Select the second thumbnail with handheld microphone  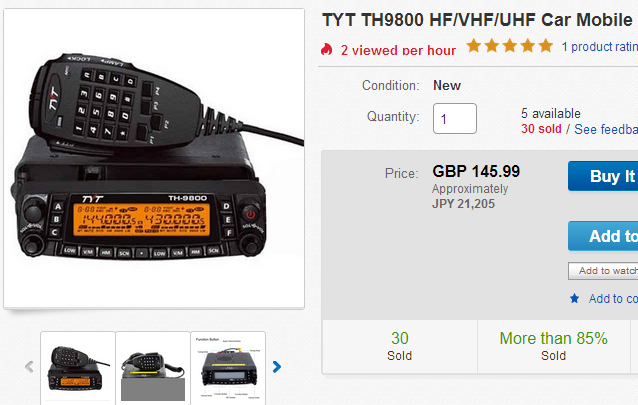pos(153,368)
